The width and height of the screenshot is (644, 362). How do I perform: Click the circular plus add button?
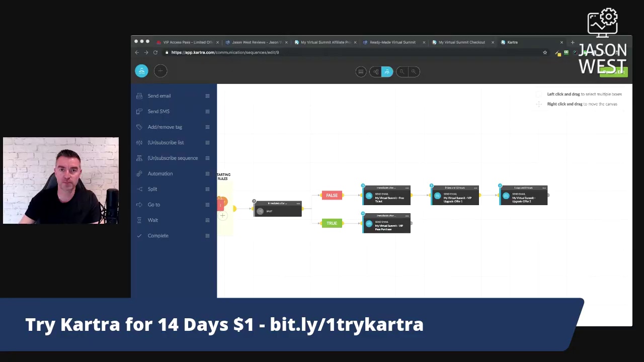pyautogui.click(x=160, y=71)
